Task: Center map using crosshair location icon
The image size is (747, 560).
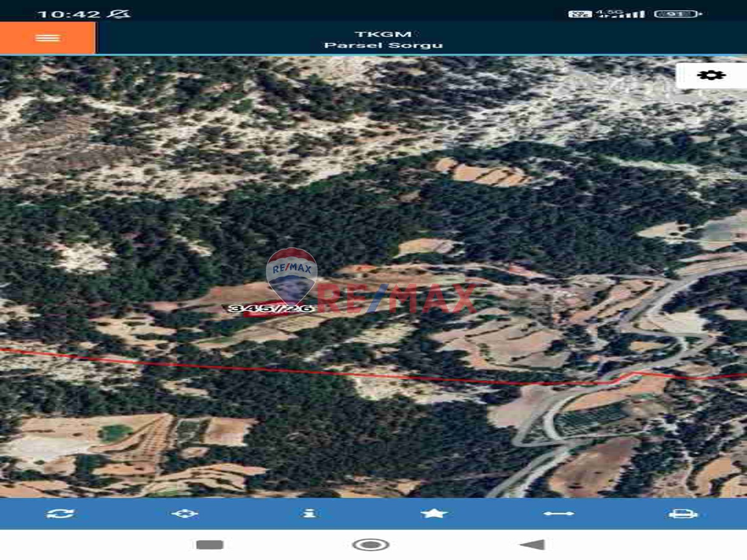Action: coord(185,513)
